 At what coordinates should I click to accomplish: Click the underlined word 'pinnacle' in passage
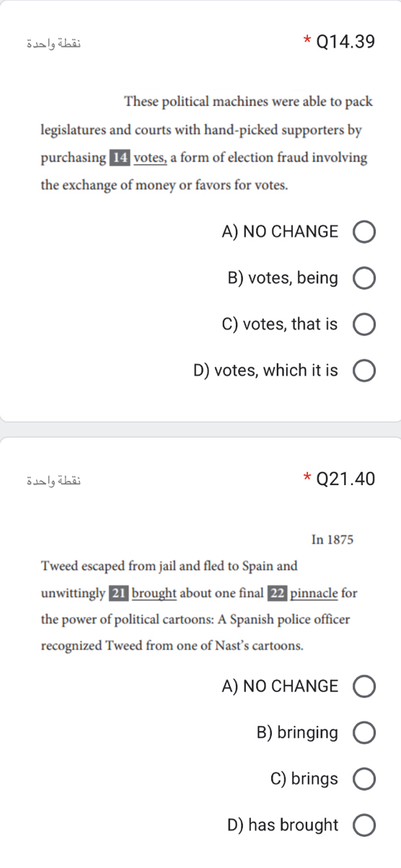pos(314,593)
